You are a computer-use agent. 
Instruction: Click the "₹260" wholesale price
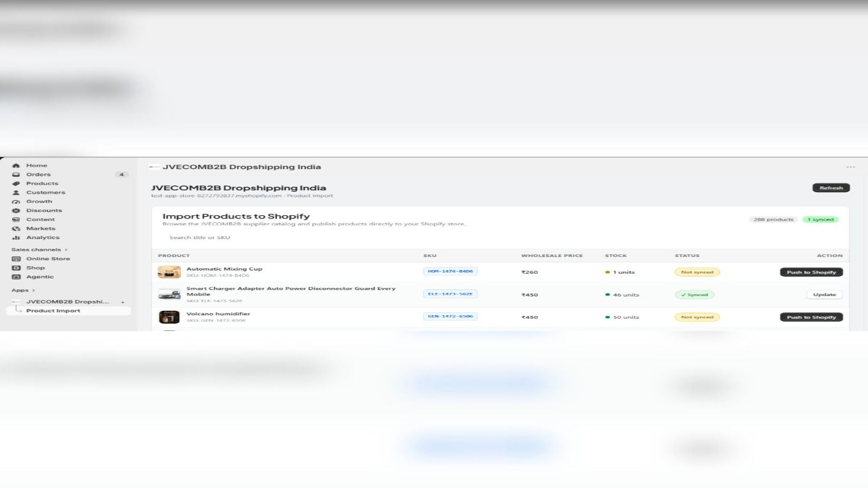[x=529, y=272]
